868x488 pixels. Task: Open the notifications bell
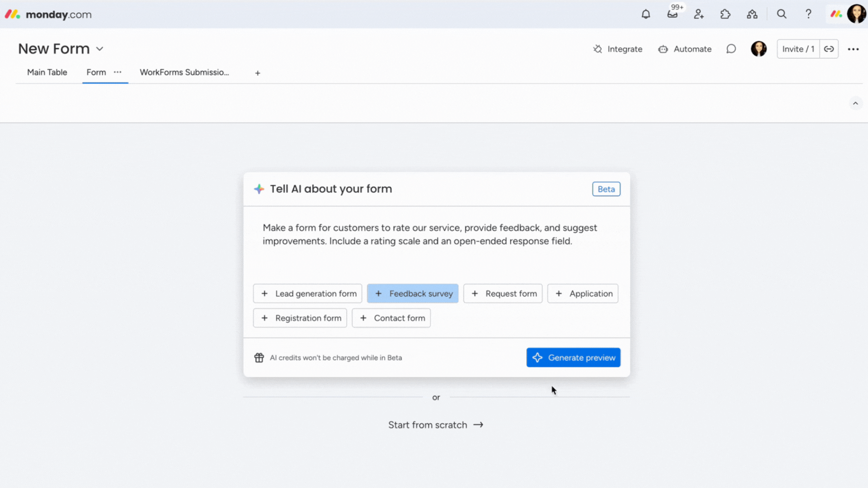click(646, 14)
